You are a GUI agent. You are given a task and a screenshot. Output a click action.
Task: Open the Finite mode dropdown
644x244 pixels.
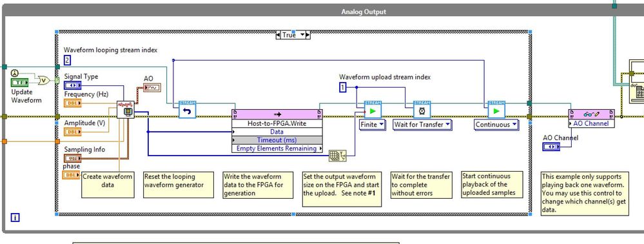point(373,125)
